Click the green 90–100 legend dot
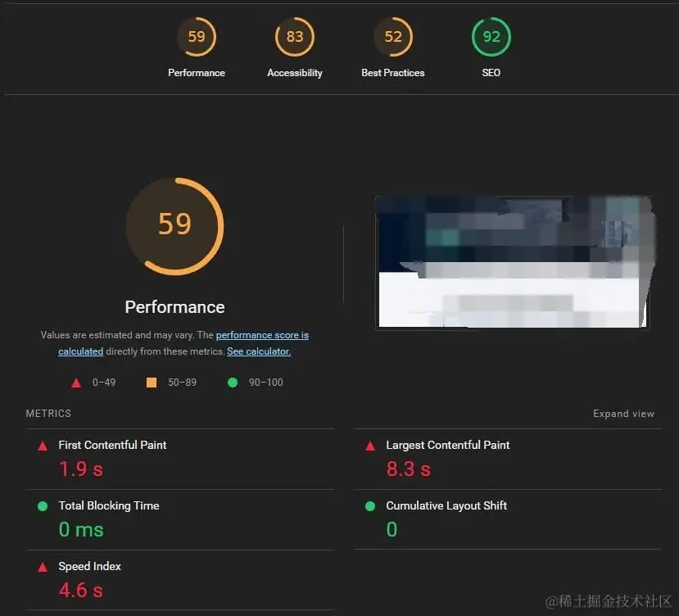The width and height of the screenshot is (679, 616). [233, 383]
